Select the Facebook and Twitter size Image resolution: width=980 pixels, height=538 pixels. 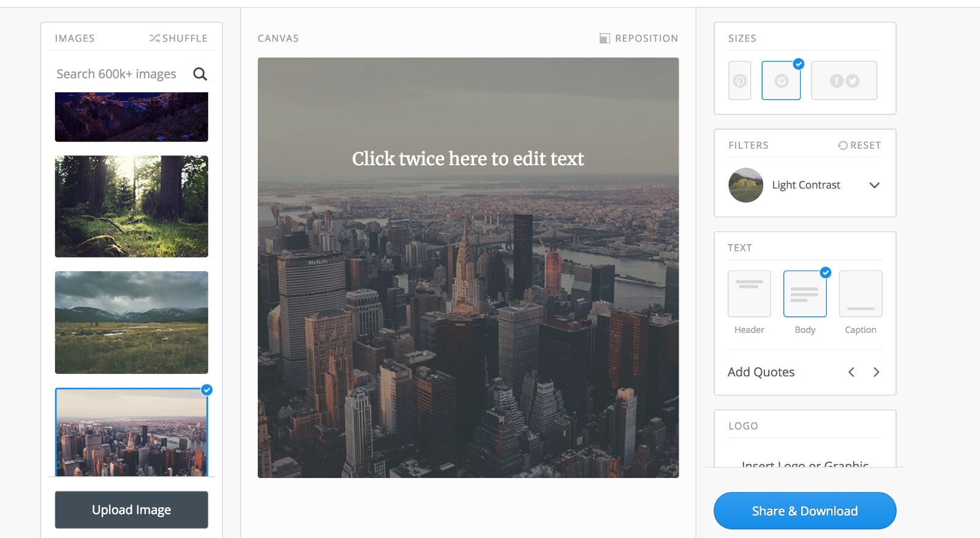click(844, 80)
